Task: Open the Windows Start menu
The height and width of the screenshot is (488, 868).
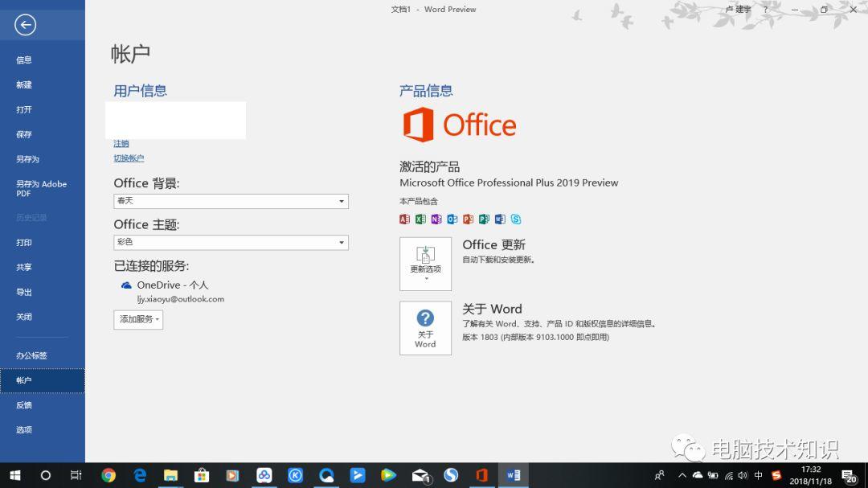Action: [15, 475]
